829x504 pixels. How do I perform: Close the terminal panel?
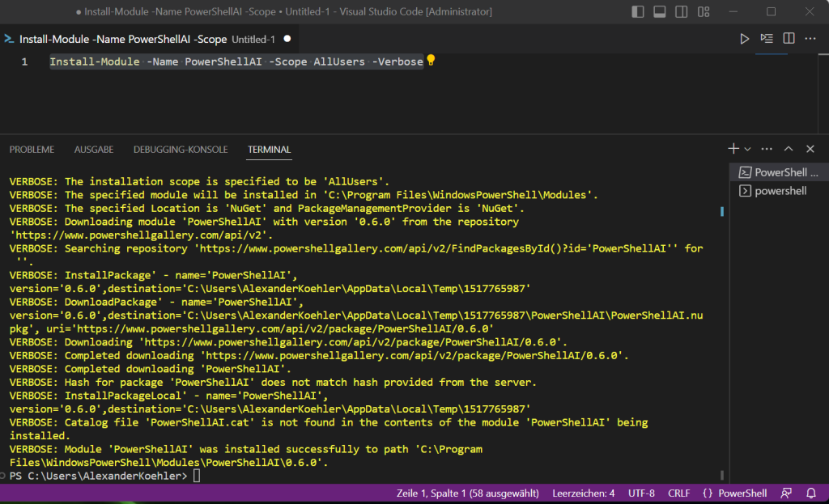810,149
